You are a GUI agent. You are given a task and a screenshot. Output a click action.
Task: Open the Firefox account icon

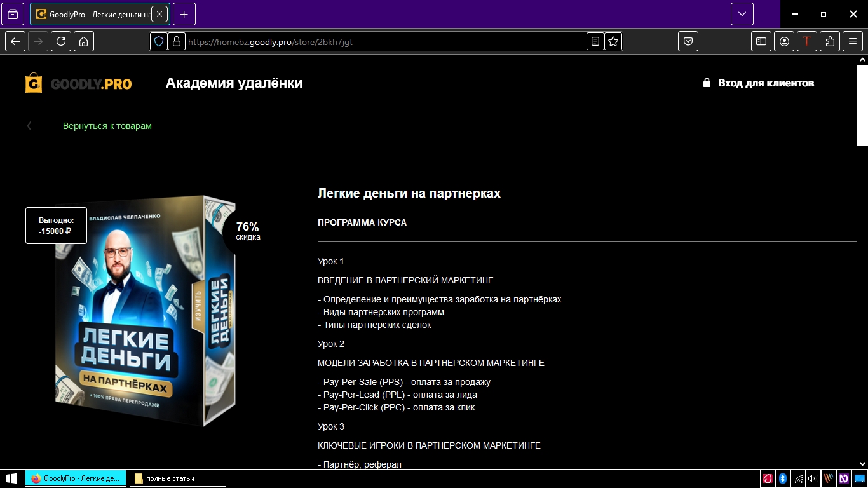(784, 41)
